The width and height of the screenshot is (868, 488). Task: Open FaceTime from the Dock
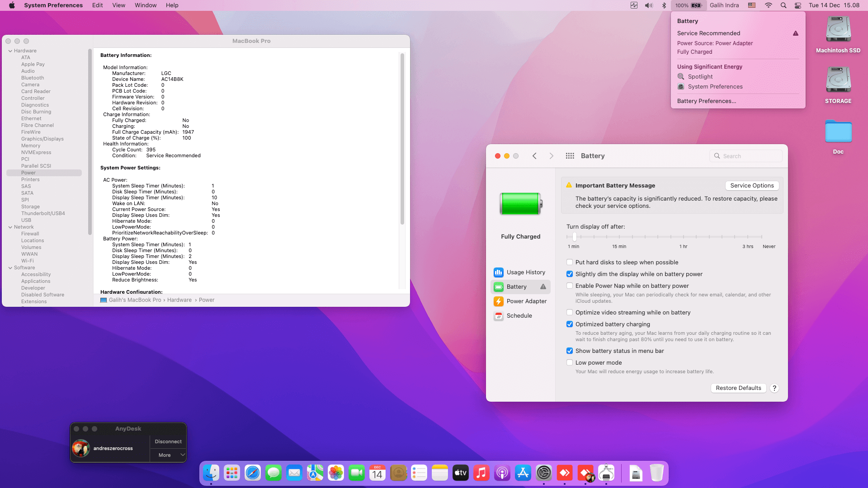(x=357, y=473)
